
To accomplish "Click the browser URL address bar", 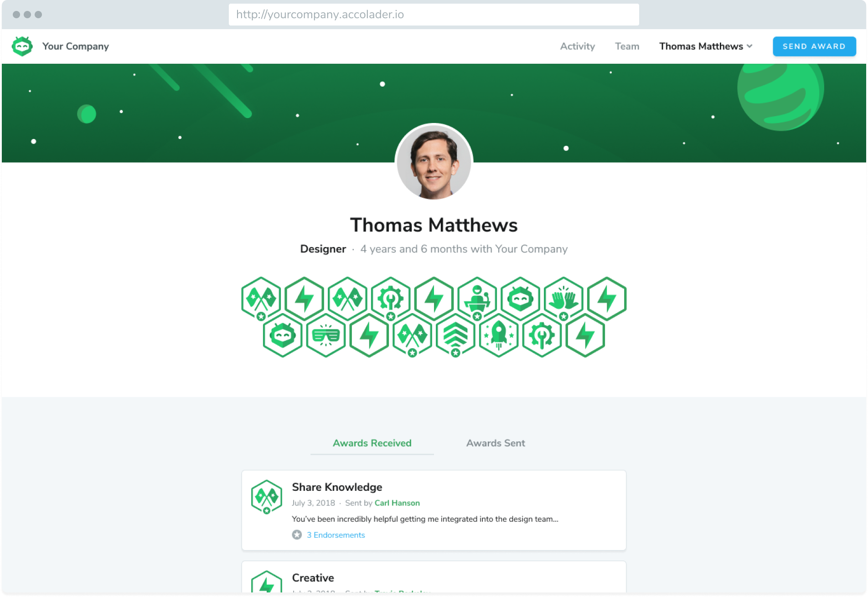I will click(x=434, y=15).
